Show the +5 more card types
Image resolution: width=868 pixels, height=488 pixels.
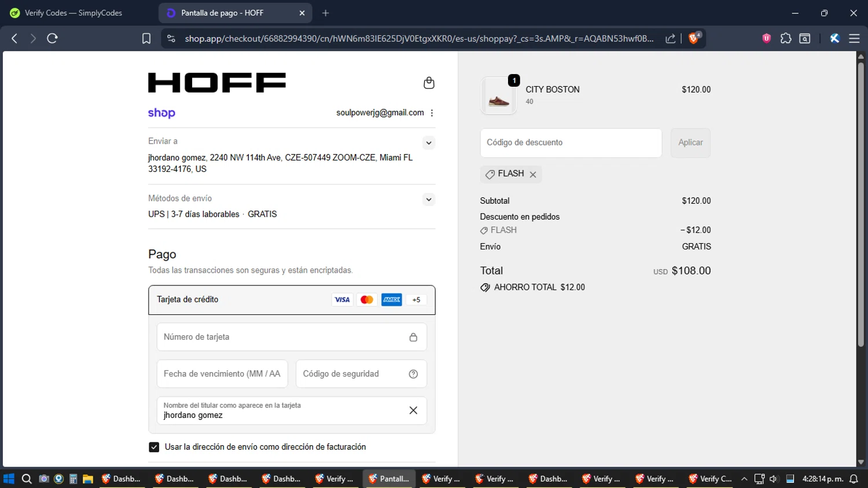(x=416, y=300)
